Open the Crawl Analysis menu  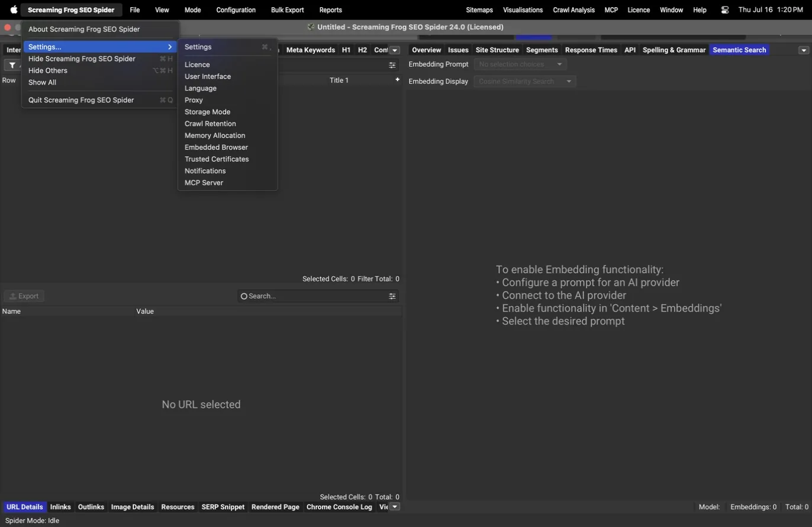click(573, 10)
